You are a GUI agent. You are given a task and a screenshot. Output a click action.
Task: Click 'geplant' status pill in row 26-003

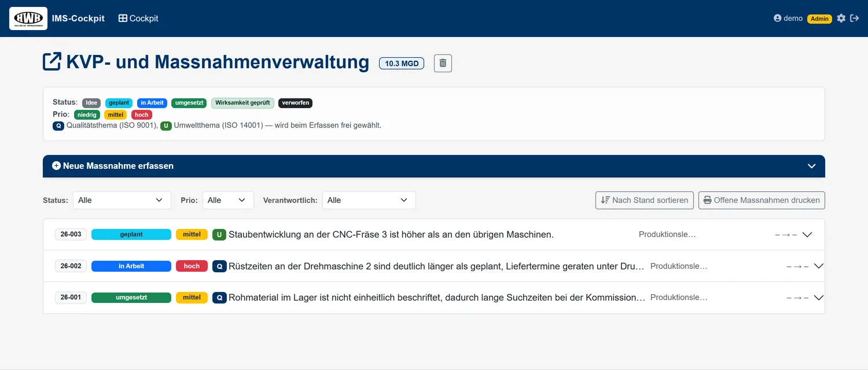click(131, 234)
